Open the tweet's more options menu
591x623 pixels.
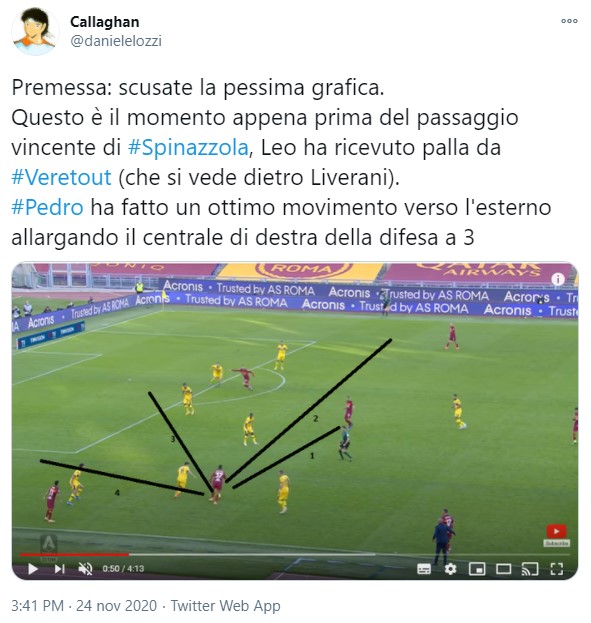[569, 21]
